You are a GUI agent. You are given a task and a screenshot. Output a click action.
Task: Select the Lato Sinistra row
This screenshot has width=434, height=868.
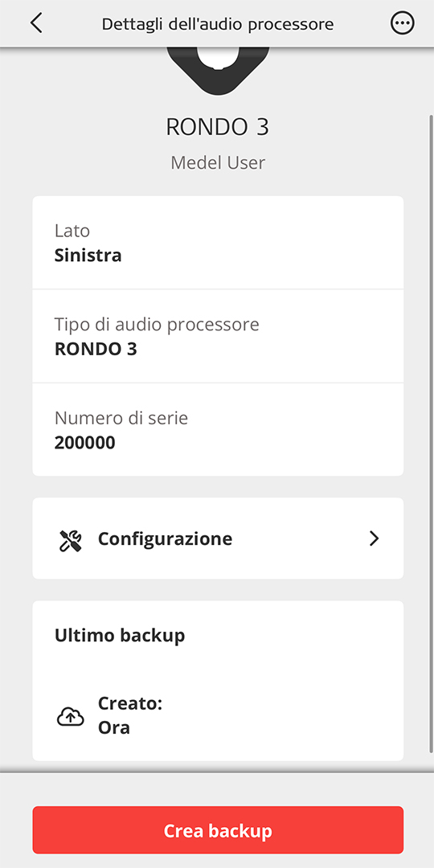218,243
